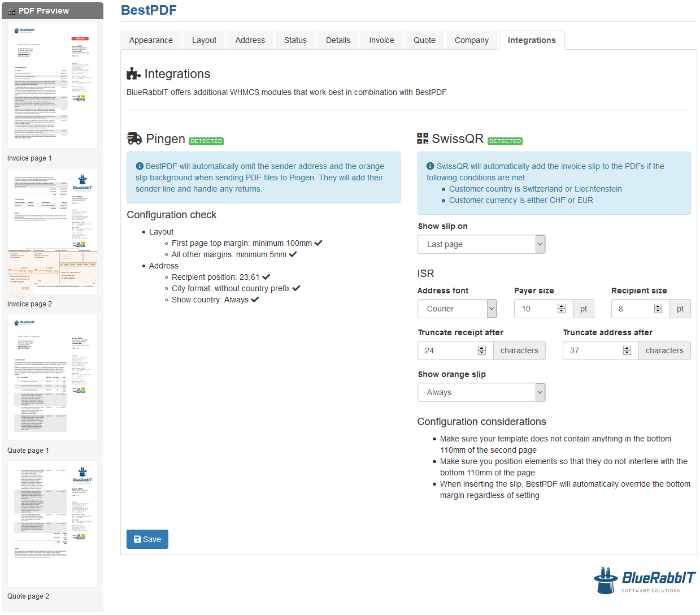The image size is (700, 615).
Task: Click the Integrations puzzle piece icon
Action: click(x=133, y=73)
